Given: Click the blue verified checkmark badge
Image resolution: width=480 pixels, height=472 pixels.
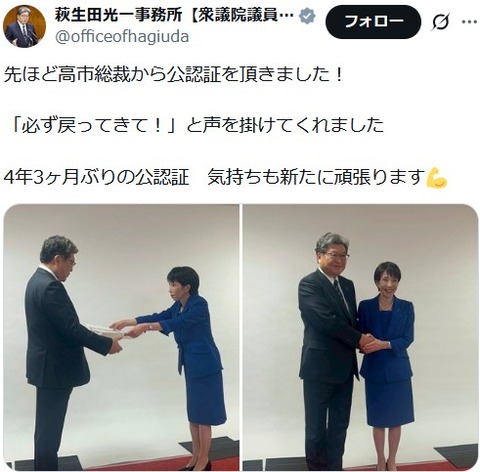Looking at the screenshot, I should (307, 16).
